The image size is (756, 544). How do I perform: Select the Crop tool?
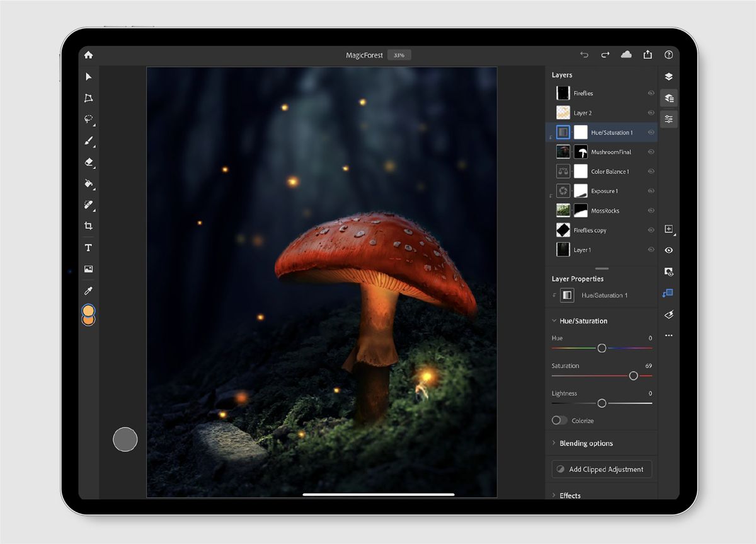click(88, 225)
